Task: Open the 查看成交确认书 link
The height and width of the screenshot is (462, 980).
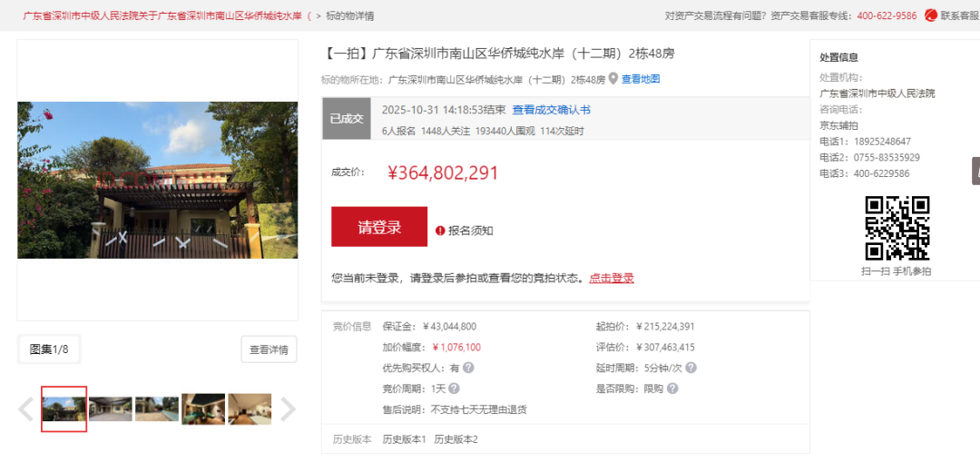Action: coord(551,110)
